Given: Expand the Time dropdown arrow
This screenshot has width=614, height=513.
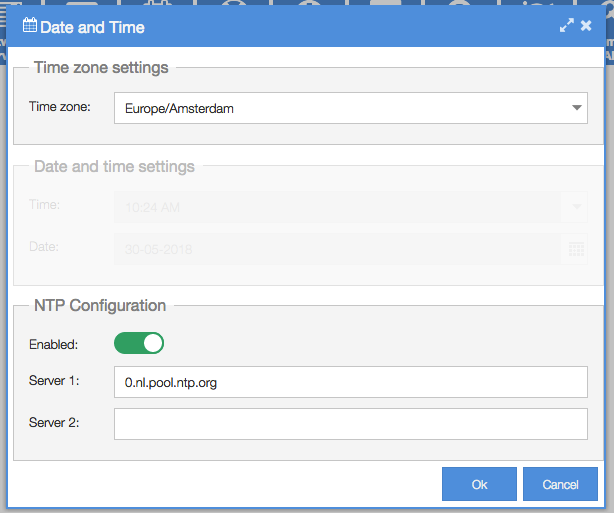Looking at the screenshot, I should [576, 206].
